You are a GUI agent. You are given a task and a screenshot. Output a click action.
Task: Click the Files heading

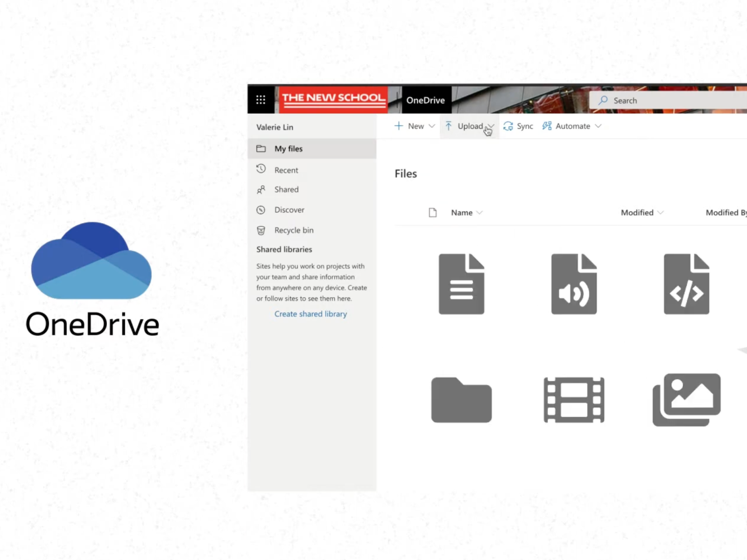pos(406,174)
